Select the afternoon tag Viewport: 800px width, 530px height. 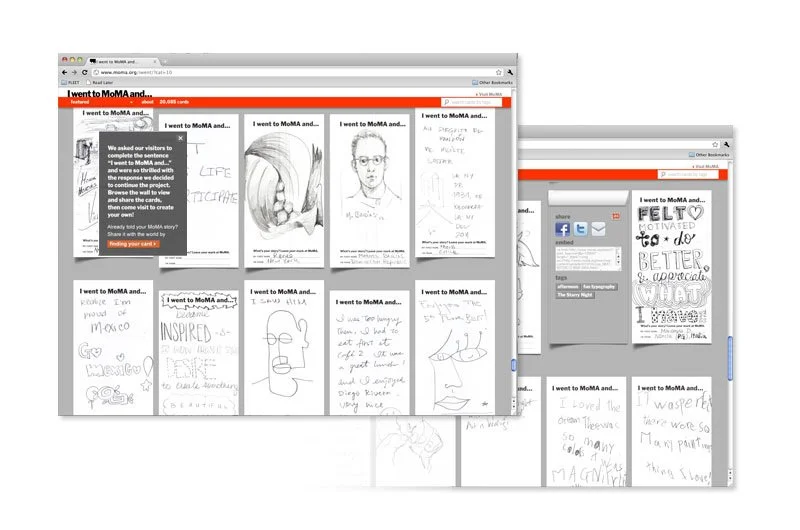(x=568, y=287)
